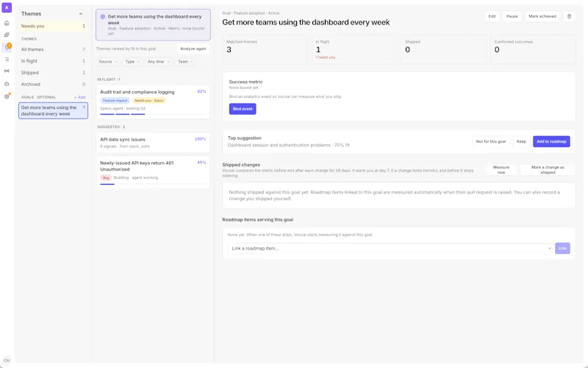Screen dimensions: 588x368
Task: Click progress bar under API keys 401 card
Action: (x=153, y=184)
